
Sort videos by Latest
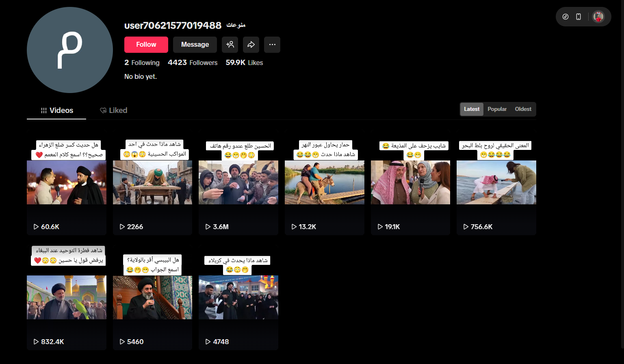pyautogui.click(x=472, y=109)
